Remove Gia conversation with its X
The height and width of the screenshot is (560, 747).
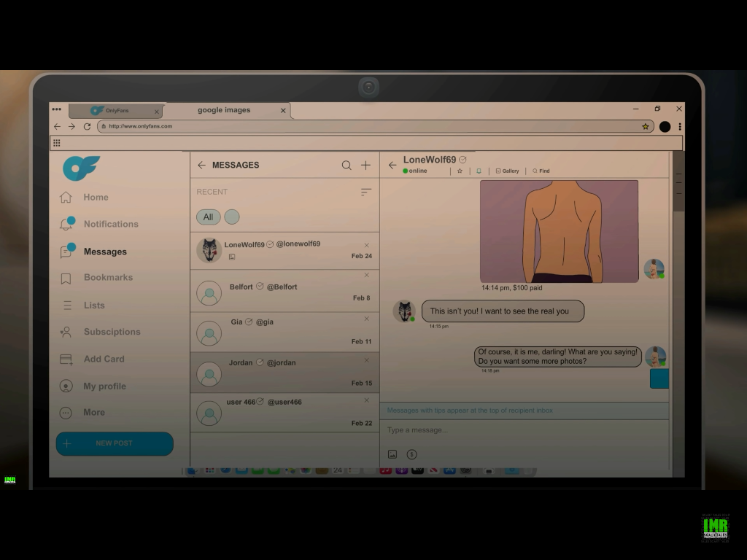click(367, 319)
